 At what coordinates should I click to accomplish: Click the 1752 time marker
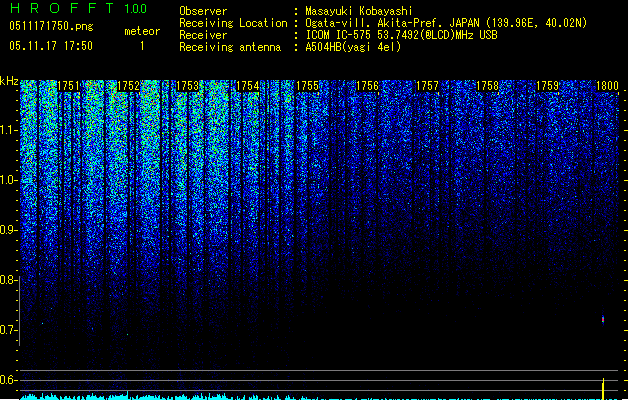pos(128,86)
